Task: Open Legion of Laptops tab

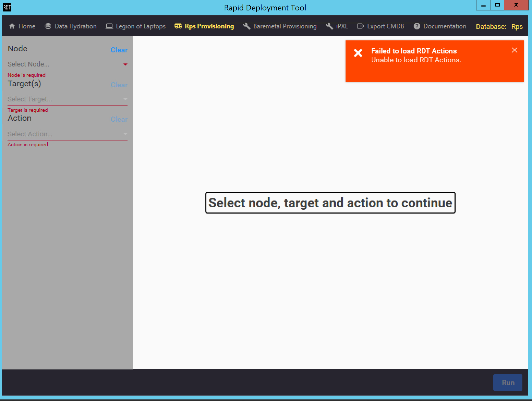Action: pos(136,26)
